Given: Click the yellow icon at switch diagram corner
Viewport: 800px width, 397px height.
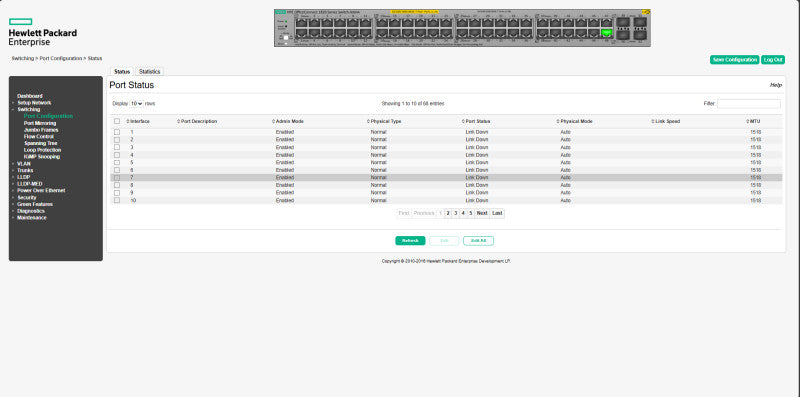Looking at the screenshot, I should click(x=646, y=11).
